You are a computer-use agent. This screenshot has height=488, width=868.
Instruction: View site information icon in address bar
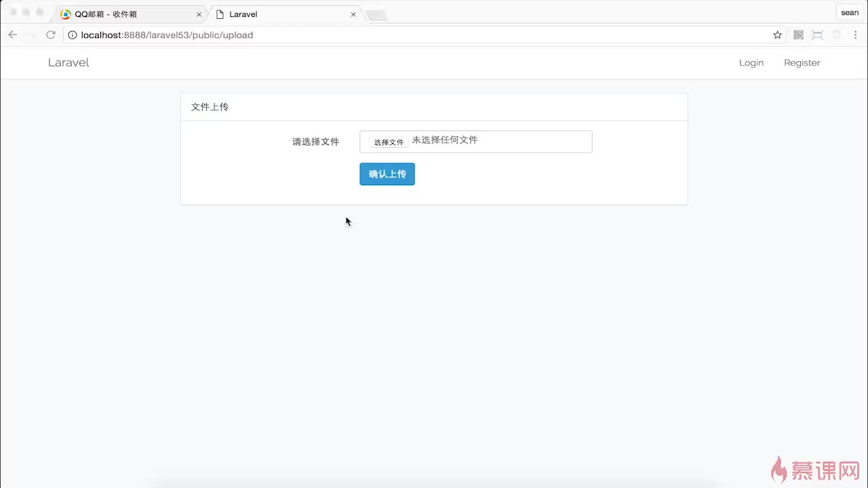[73, 35]
